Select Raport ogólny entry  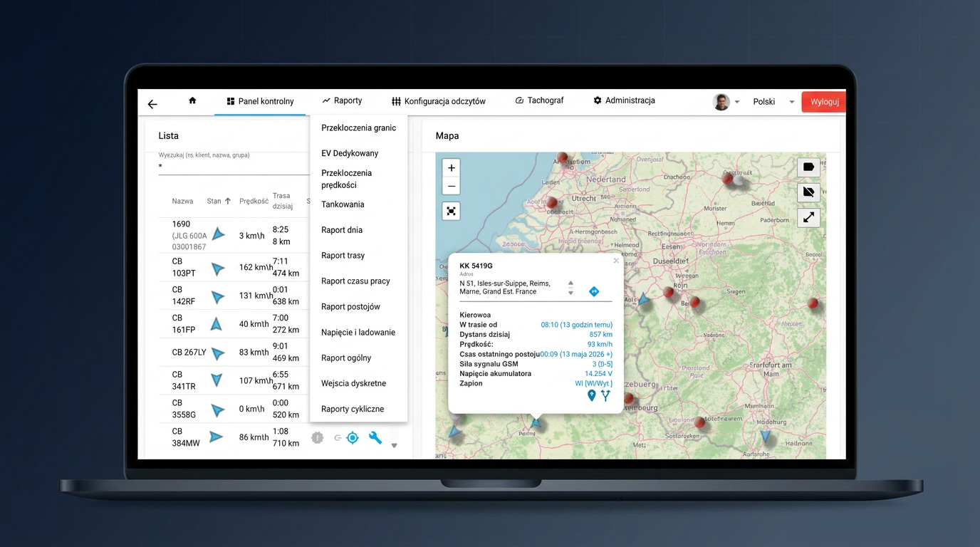tap(346, 358)
